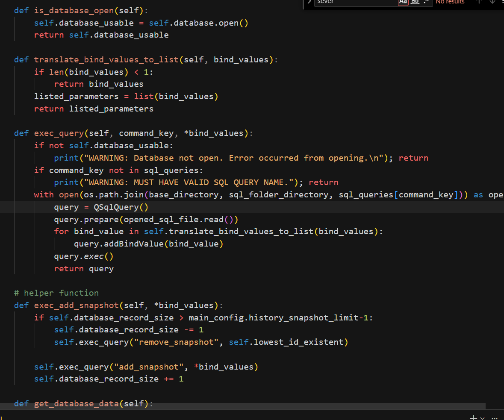This screenshot has width=504, height=420.
Task: Expand the Replace field in find widget
Action: [x=309, y=2]
